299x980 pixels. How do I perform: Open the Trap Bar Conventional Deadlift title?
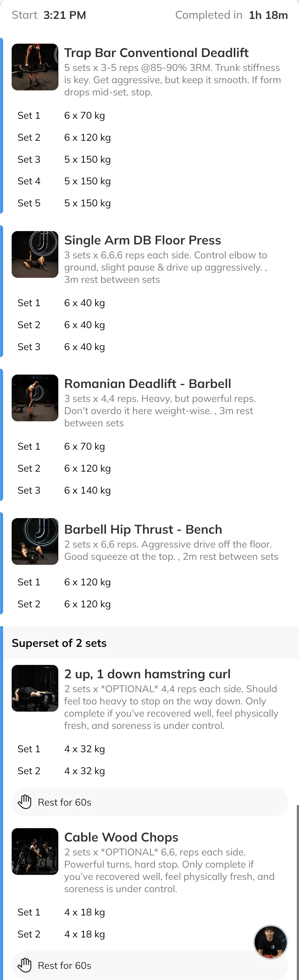point(156,53)
